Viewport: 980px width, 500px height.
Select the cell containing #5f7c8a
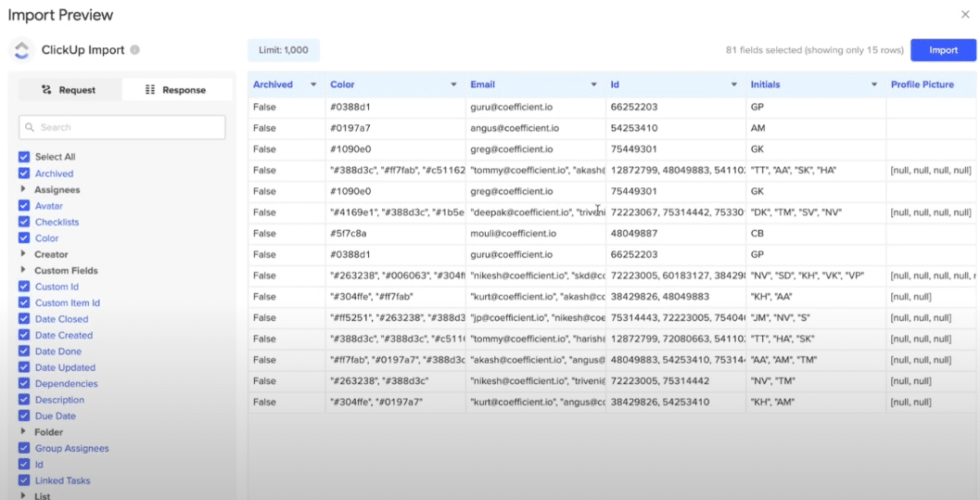(395, 233)
